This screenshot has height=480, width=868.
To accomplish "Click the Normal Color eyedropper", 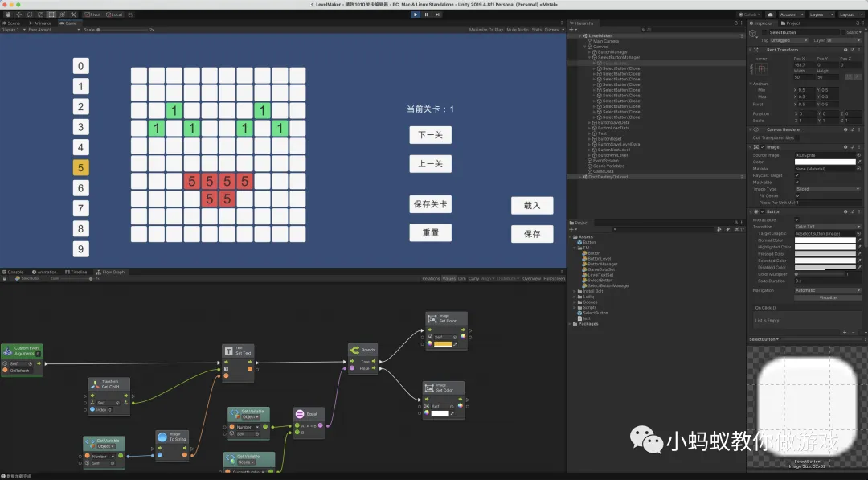I will coord(858,240).
